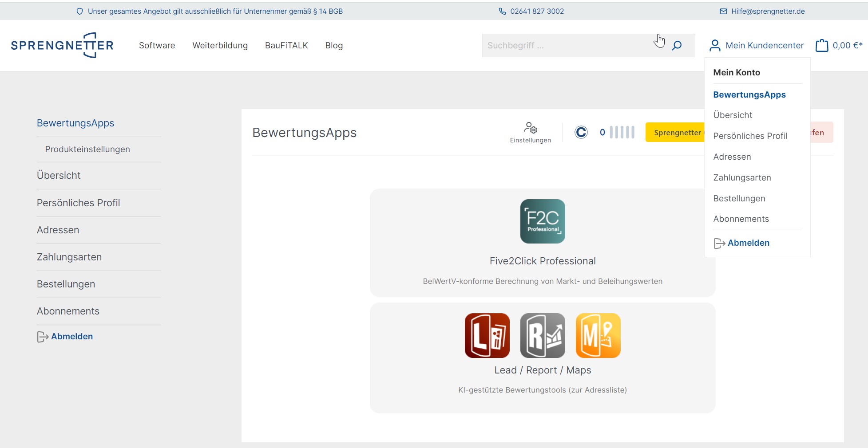This screenshot has height=448, width=868.
Task: Click the 0,00 € cart total
Action: coord(848,45)
